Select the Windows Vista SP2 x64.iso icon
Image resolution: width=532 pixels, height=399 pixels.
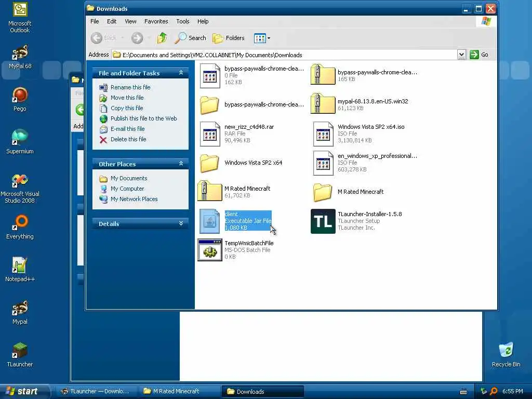pyautogui.click(x=323, y=134)
